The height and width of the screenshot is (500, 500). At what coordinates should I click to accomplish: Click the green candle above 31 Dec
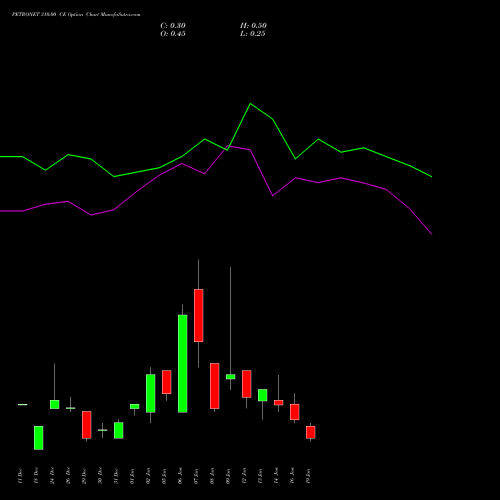pyautogui.click(x=119, y=430)
